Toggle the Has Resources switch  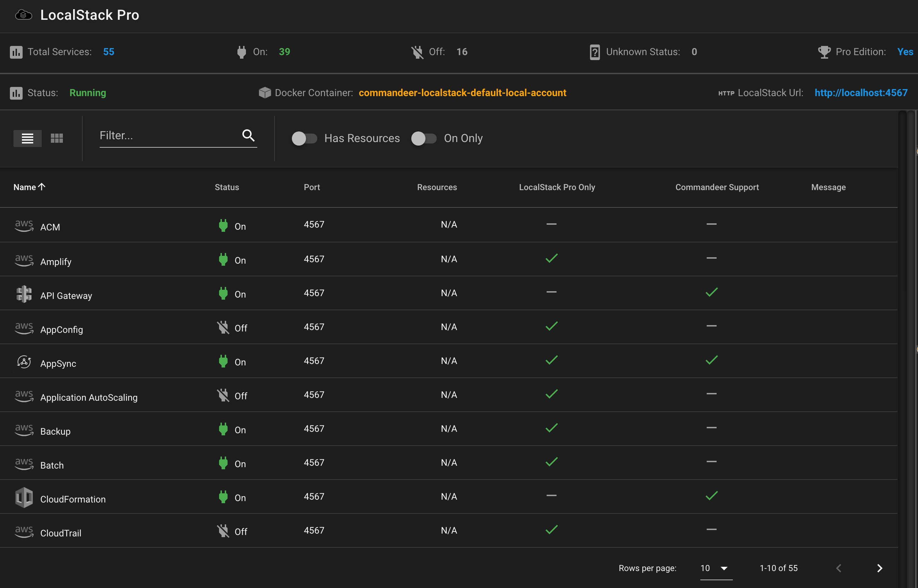click(304, 138)
